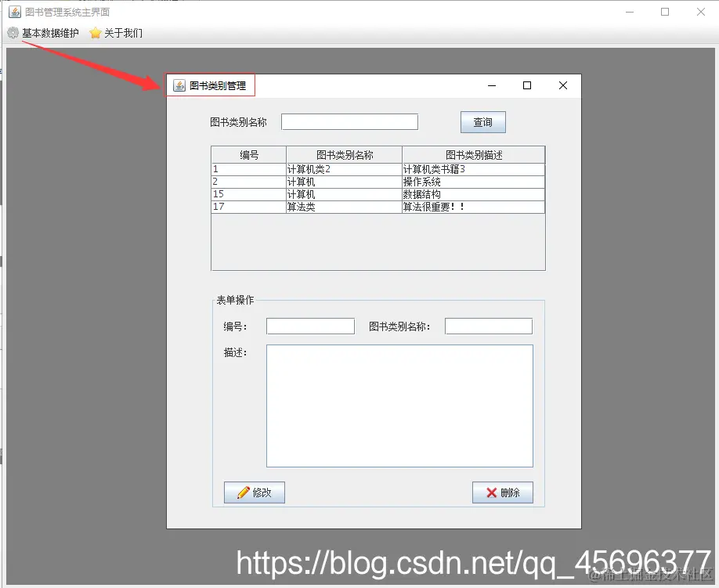Image resolution: width=719 pixels, height=588 pixels.
Task: Click the 编号 table column header
Action: [248, 154]
